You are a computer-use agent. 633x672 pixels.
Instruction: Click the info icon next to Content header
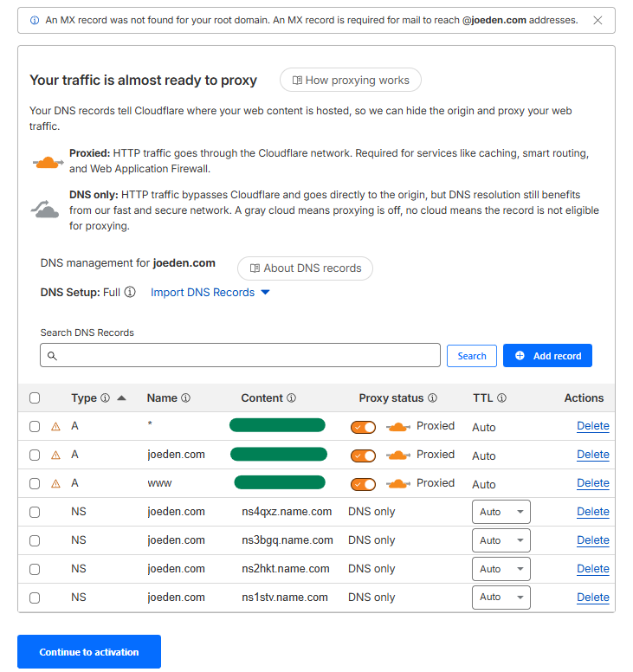[291, 398]
